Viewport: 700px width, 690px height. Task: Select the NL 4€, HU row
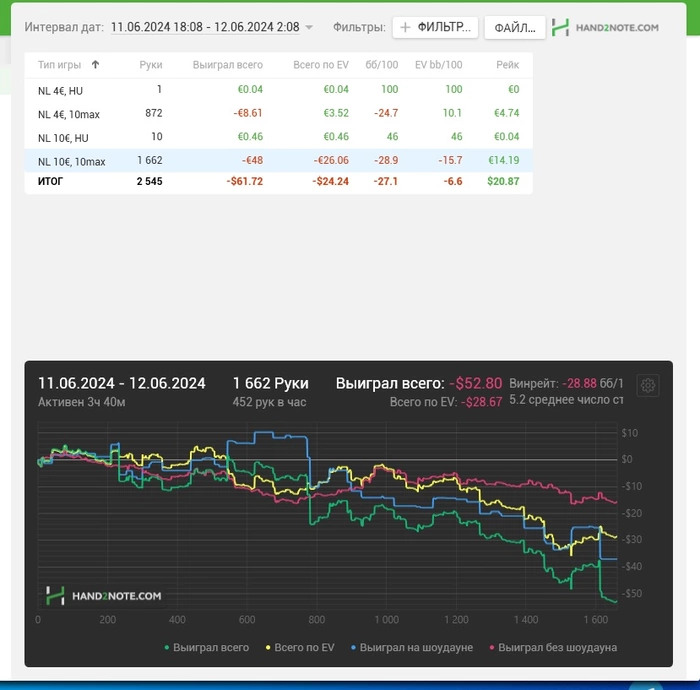(279, 90)
